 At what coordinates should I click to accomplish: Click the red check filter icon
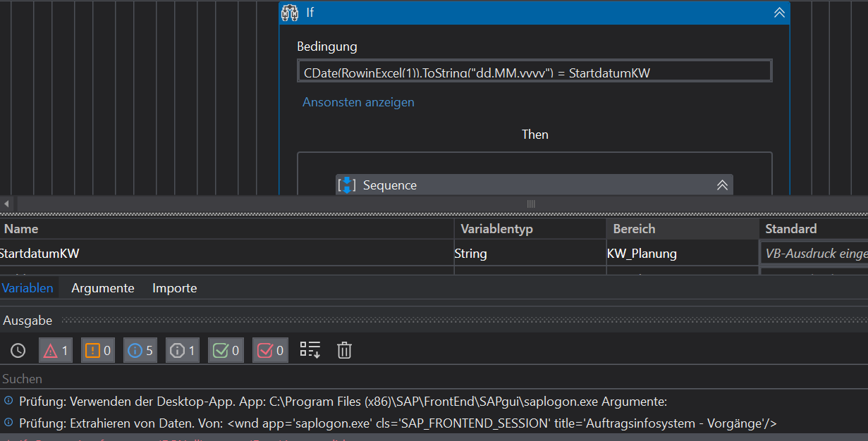(270, 350)
